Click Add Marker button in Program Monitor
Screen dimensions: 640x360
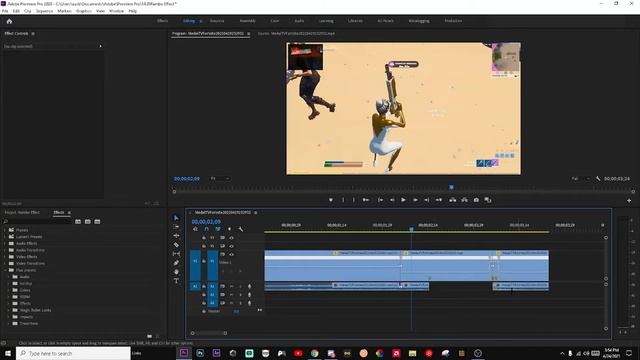[x=331, y=200]
